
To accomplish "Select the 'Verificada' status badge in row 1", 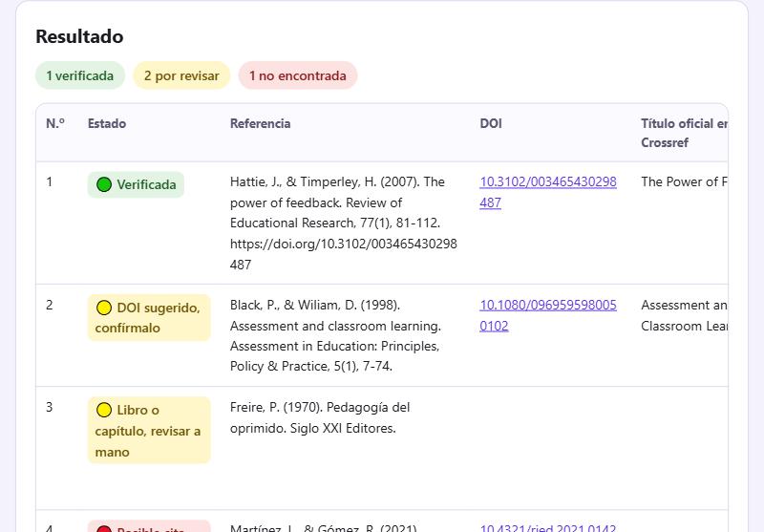I will [x=136, y=184].
